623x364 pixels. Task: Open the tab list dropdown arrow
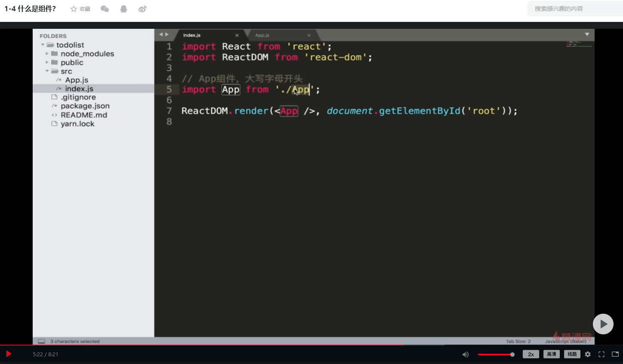tap(587, 34)
